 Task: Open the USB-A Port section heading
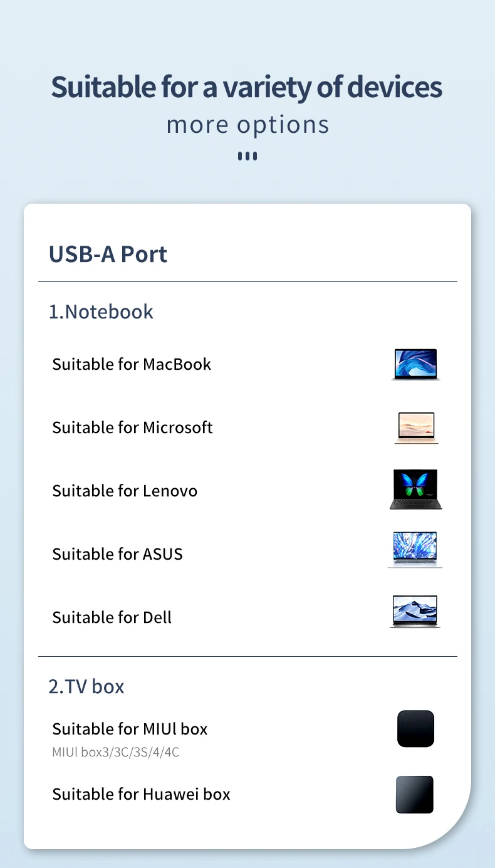[x=108, y=254]
